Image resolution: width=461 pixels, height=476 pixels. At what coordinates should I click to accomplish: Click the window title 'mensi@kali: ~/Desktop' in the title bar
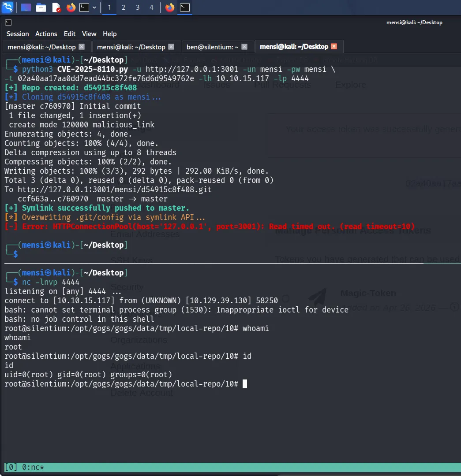pyautogui.click(x=414, y=22)
